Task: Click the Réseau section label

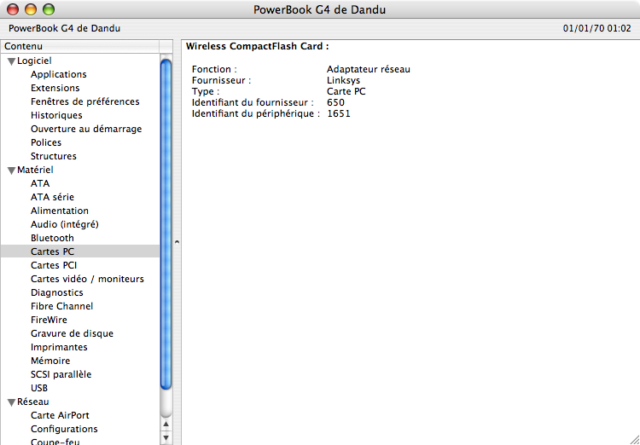Action: tap(33, 402)
